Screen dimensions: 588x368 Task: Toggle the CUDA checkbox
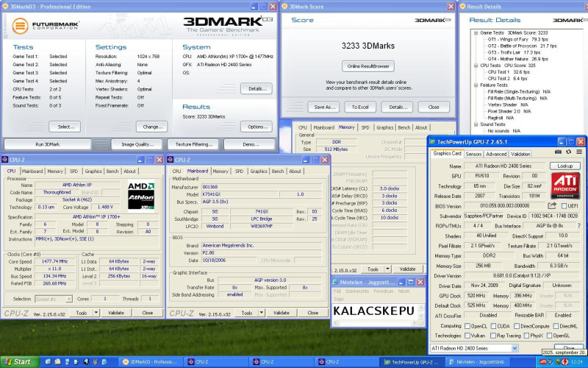click(x=493, y=326)
